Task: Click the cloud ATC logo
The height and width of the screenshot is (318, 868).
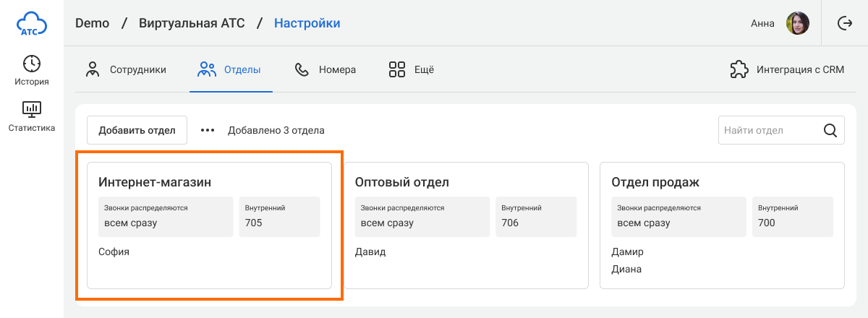Action: pos(32,24)
